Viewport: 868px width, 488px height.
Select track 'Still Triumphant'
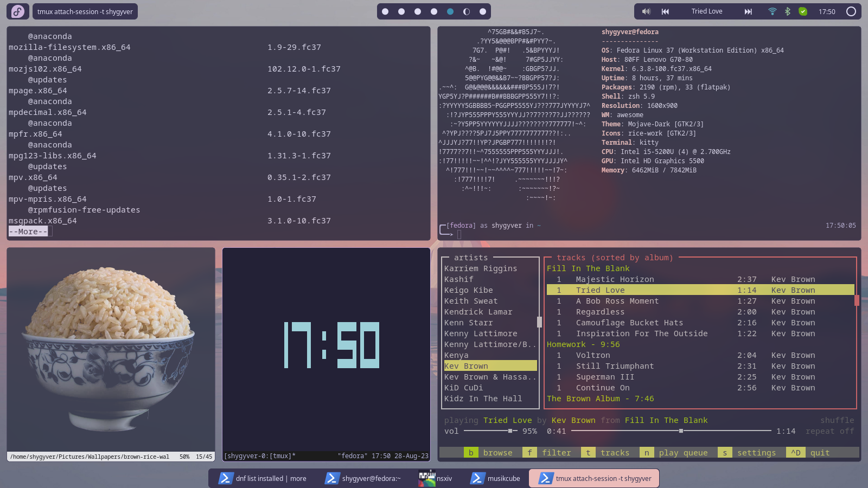pyautogui.click(x=700, y=366)
